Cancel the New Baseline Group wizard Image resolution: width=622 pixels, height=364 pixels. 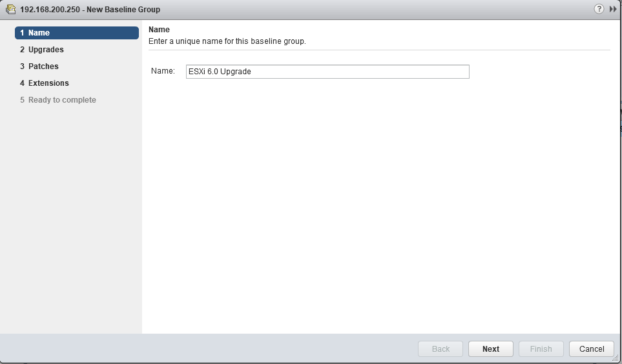pos(591,349)
